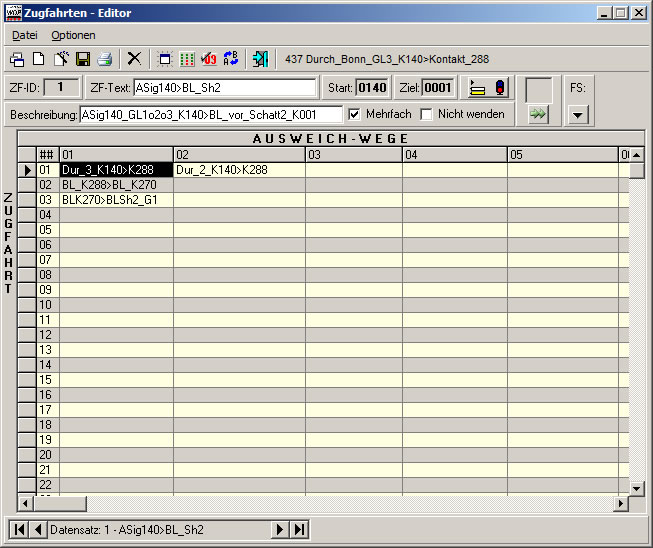Delete with the black X icon
Screen dimensions: 653x548
[x=134, y=59]
